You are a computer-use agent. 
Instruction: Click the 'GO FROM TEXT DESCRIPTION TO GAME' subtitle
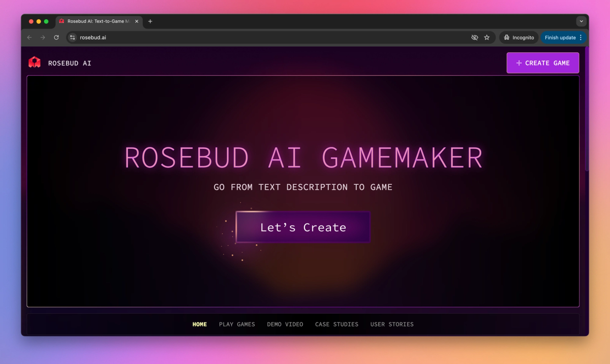click(x=303, y=187)
